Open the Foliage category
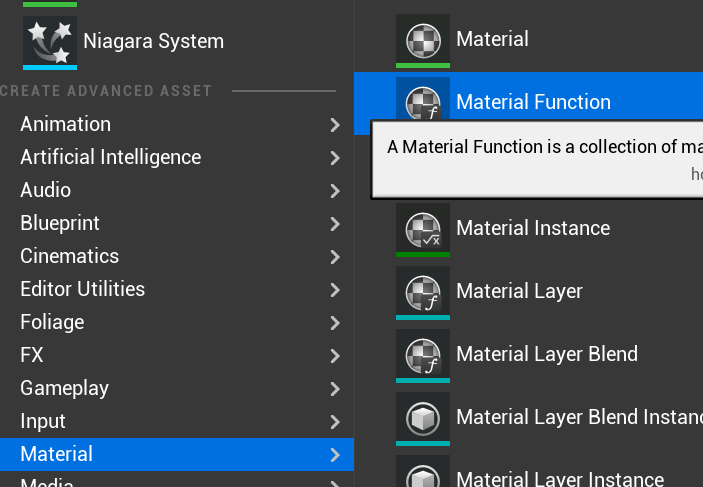Viewport: 703px width, 487px height. [x=52, y=322]
